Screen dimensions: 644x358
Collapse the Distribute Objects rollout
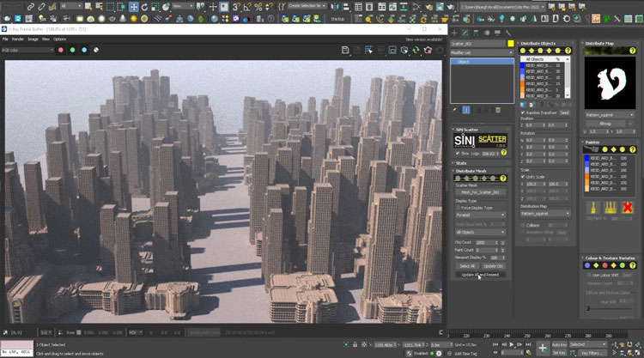(538, 43)
